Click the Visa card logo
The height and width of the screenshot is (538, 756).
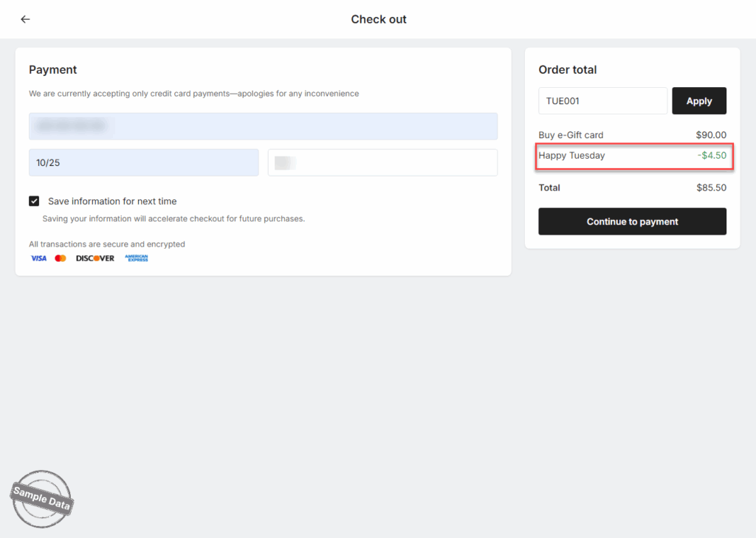(38, 258)
